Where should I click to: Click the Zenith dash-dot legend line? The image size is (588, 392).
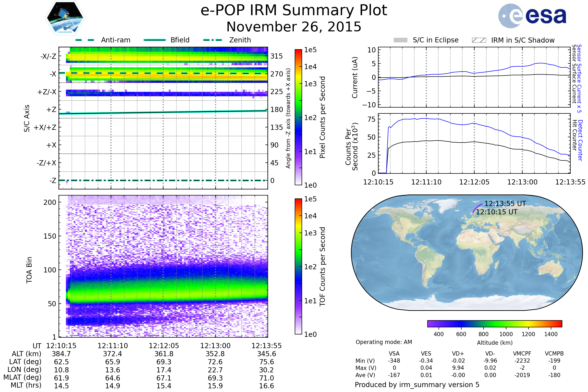coord(212,40)
